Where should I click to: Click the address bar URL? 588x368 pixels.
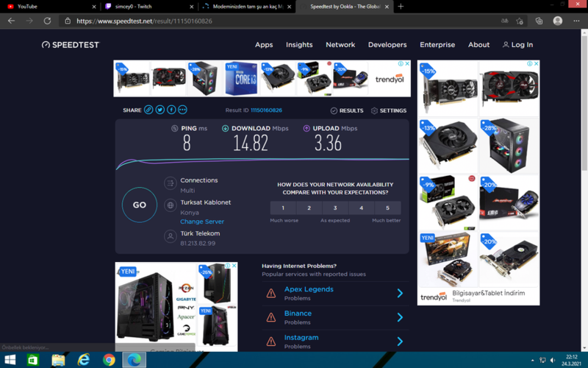144,21
